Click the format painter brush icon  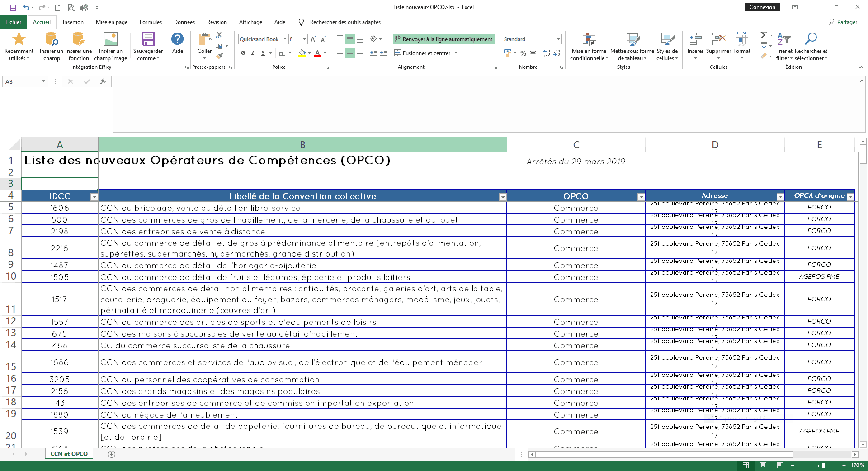tap(219, 56)
